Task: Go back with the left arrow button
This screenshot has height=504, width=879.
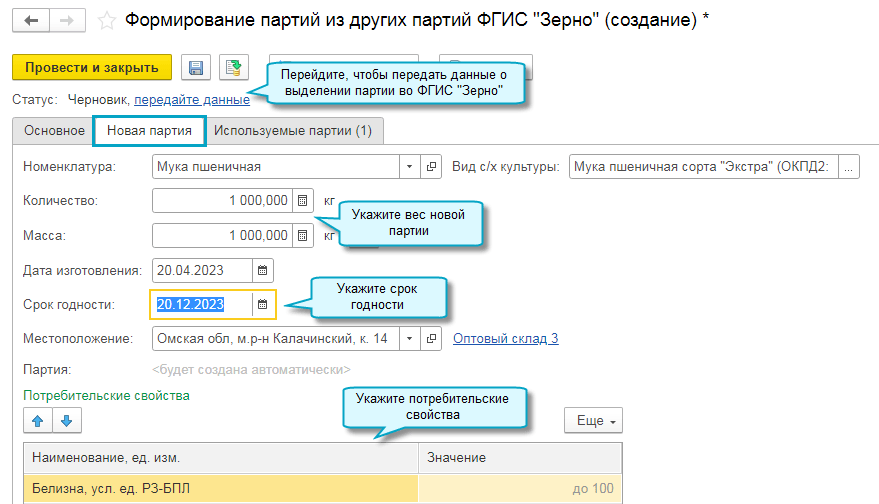Action: pos(31,21)
